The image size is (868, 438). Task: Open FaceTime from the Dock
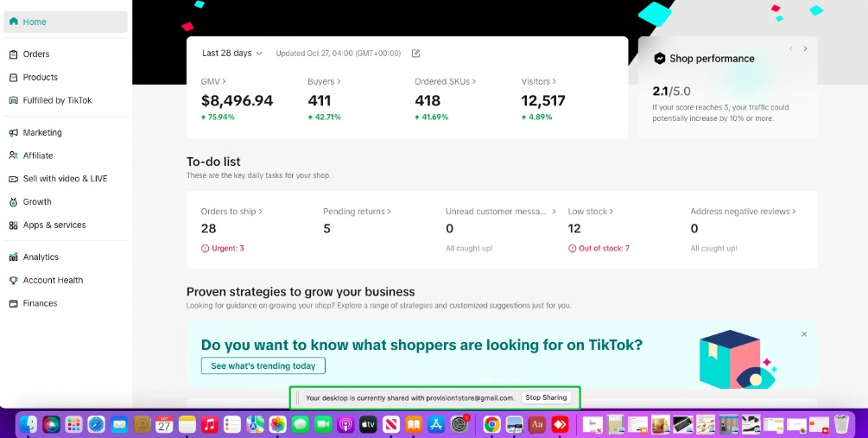[323, 425]
